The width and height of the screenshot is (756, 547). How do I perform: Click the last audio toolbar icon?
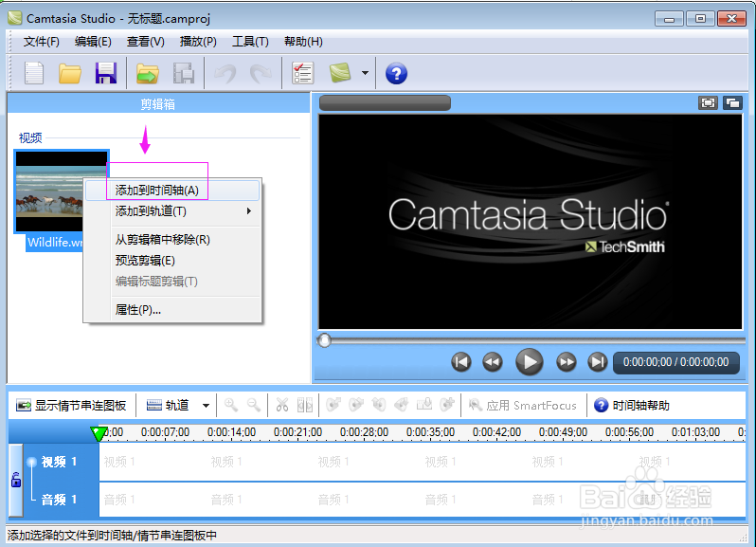(x=447, y=405)
